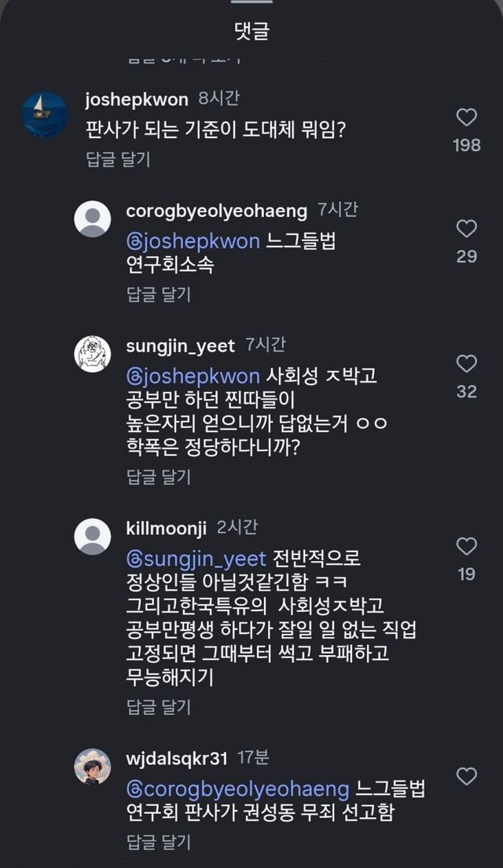Open corogbyeolyeohaeng's default avatar
Image resolution: width=503 pixels, height=868 pixels.
click(93, 218)
